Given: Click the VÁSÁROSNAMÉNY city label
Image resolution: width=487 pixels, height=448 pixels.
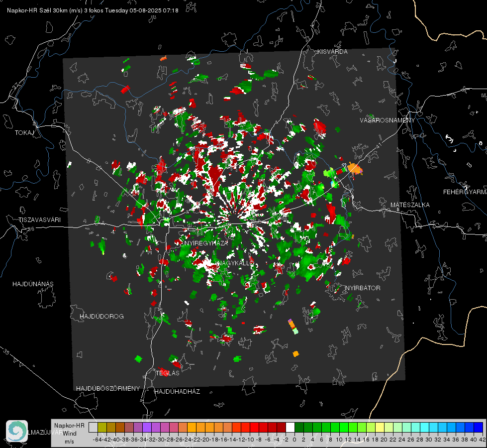Looking at the screenshot, I should point(388,120).
